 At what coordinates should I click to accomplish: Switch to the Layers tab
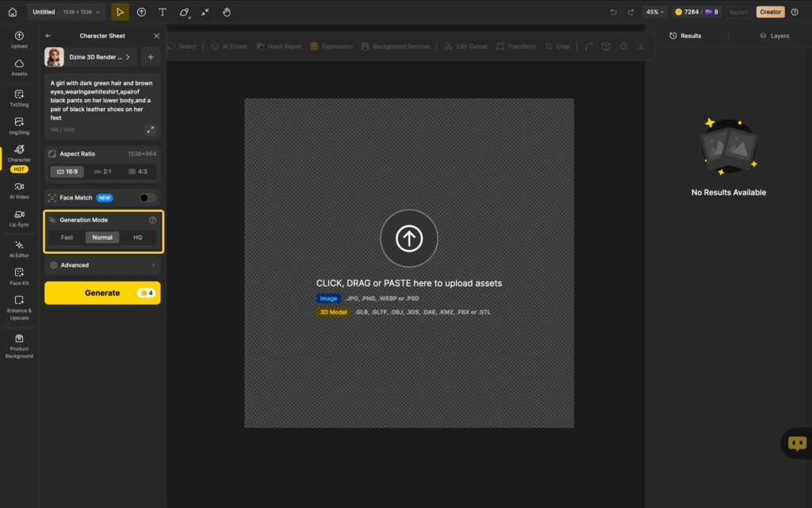pos(774,36)
